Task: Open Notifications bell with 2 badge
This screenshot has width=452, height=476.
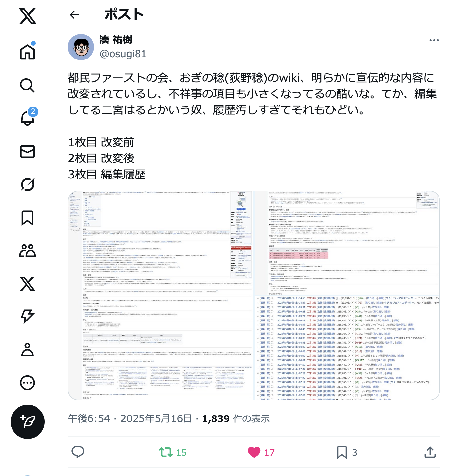Action: [28, 118]
